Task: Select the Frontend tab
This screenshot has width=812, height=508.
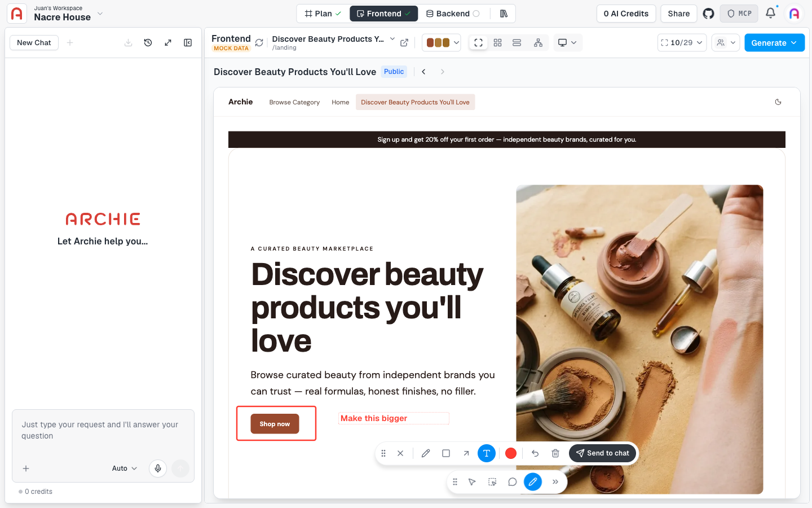Action: coord(384,14)
